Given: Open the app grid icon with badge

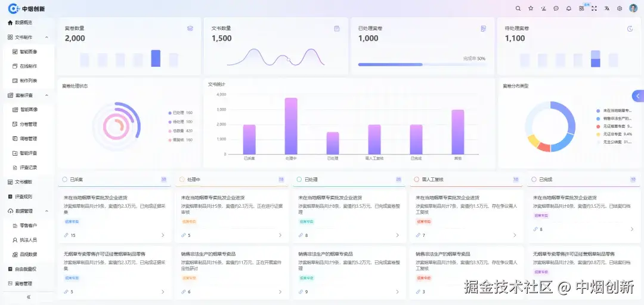Looking at the screenshot, I should 581,8.
